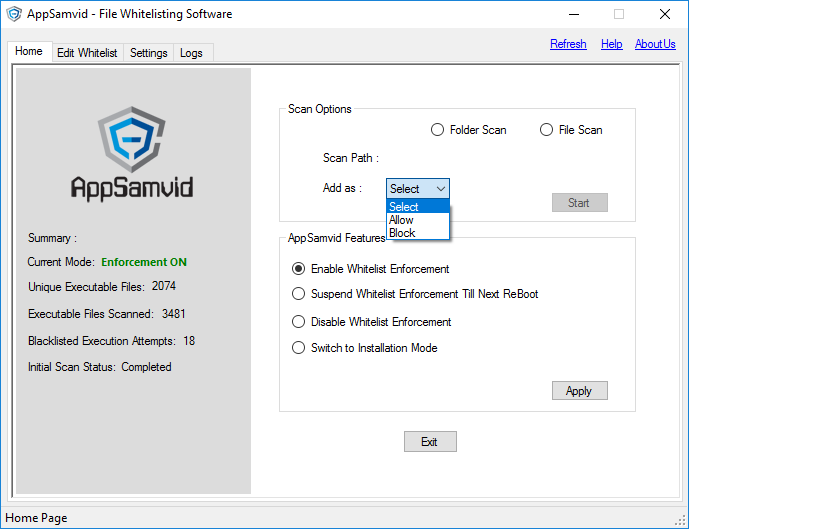819x529 pixels.
Task: Switch to the Logs tab
Action: click(x=191, y=53)
